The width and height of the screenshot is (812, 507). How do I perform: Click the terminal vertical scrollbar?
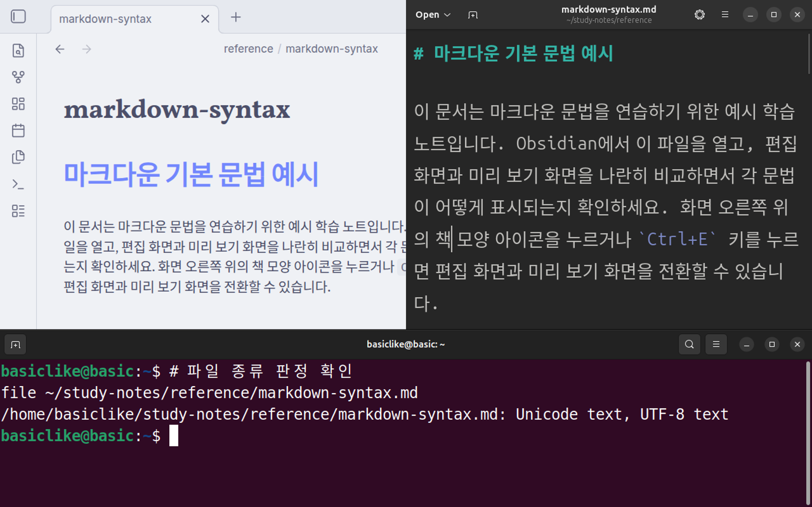tap(809, 434)
